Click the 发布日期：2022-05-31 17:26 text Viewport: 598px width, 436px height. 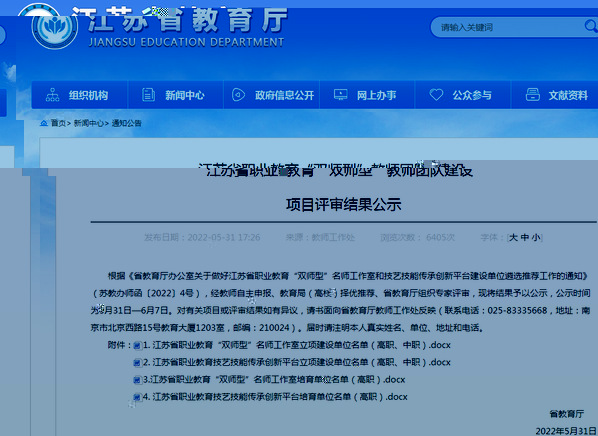tap(202, 238)
